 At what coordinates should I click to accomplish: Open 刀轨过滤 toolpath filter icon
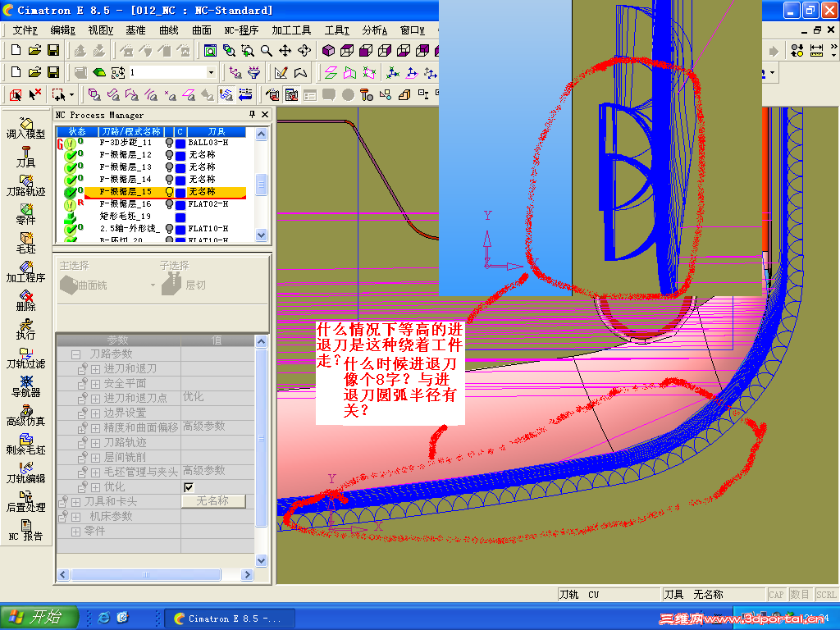click(25, 358)
